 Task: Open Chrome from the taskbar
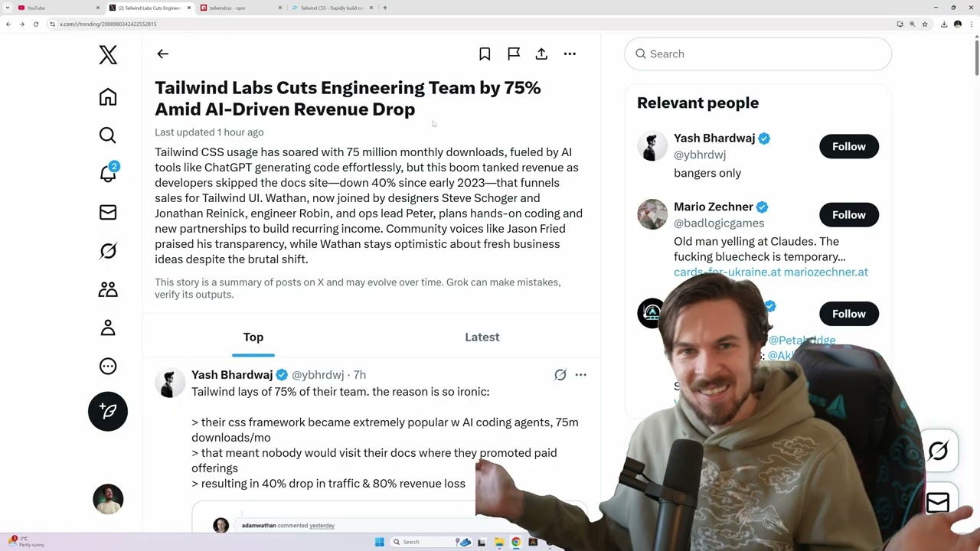(x=516, y=542)
